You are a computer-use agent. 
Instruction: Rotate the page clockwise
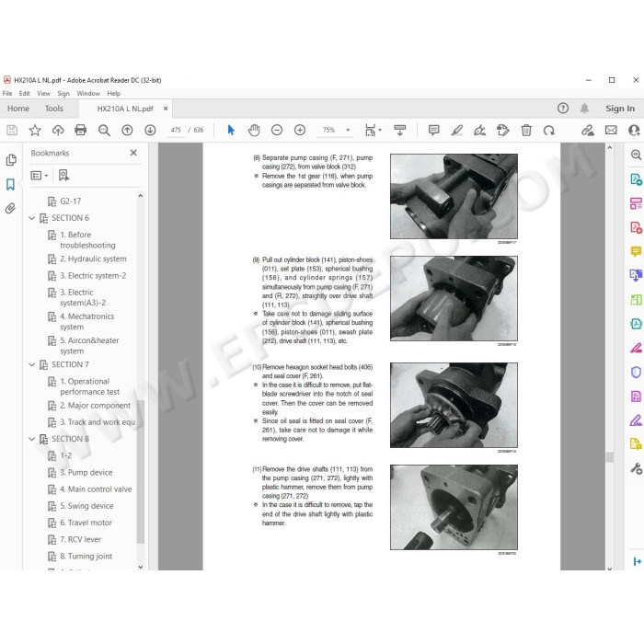(x=549, y=131)
